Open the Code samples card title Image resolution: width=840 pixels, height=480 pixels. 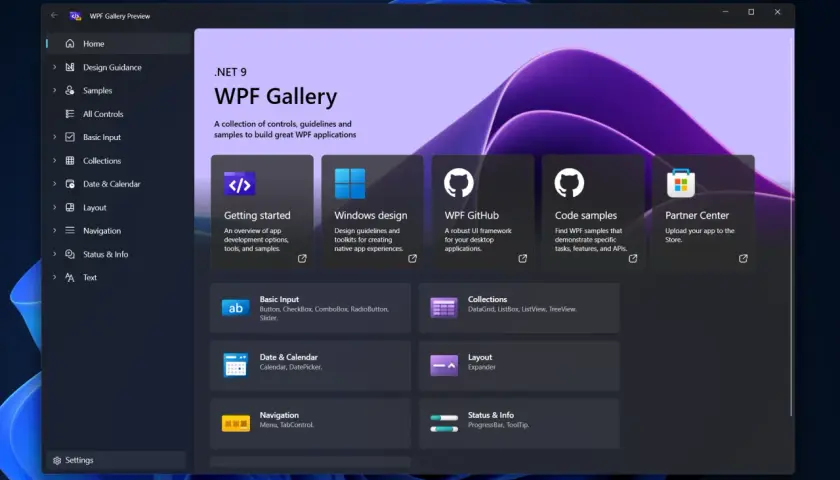[x=586, y=215]
